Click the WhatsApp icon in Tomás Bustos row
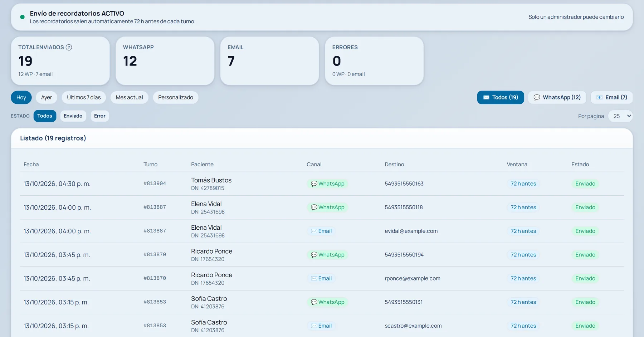This screenshot has width=644, height=337. [314, 184]
